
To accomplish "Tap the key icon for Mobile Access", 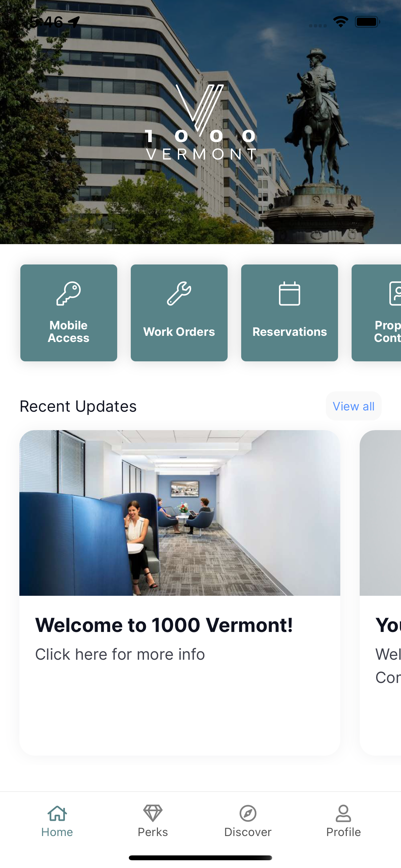I will [x=68, y=294].
